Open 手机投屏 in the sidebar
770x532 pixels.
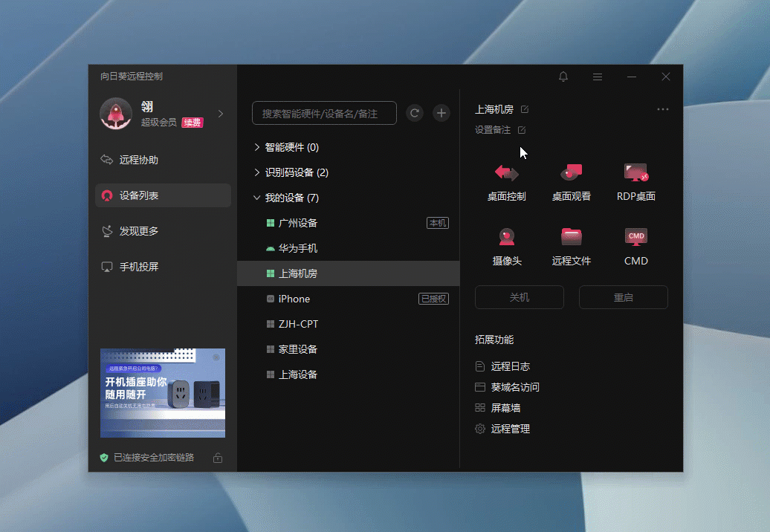click(x=139, y=267)
